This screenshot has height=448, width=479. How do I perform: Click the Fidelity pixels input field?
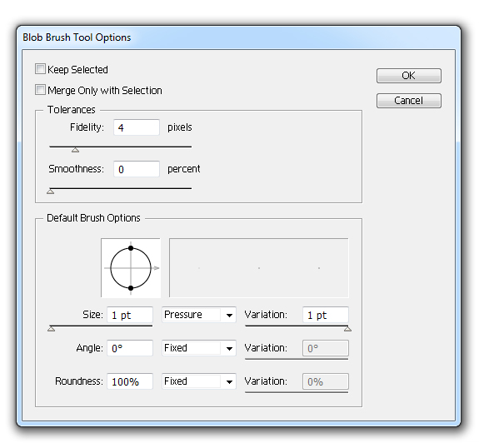point(137,127)
